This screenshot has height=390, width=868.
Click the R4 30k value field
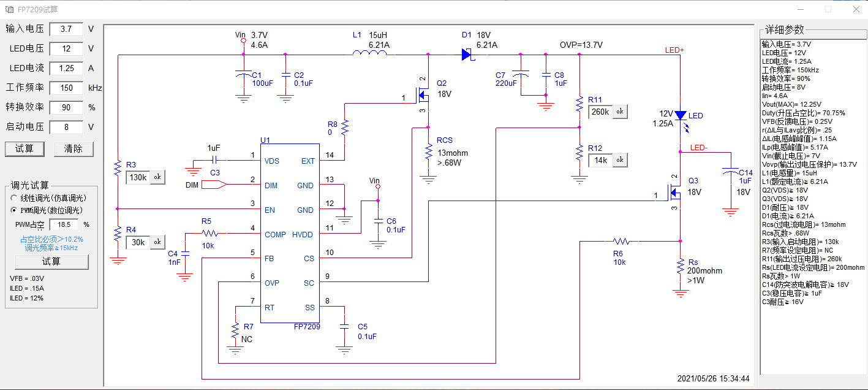(138, 242)
